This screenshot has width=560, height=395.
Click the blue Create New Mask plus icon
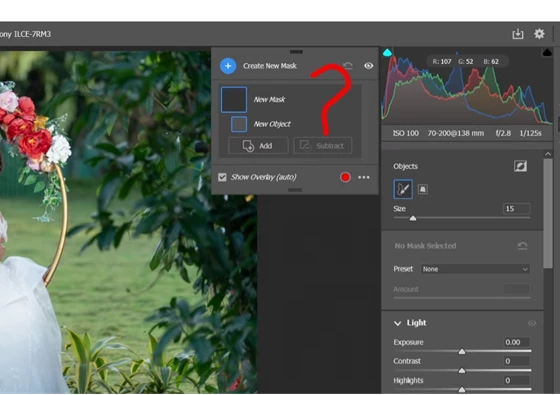point(228,66)
